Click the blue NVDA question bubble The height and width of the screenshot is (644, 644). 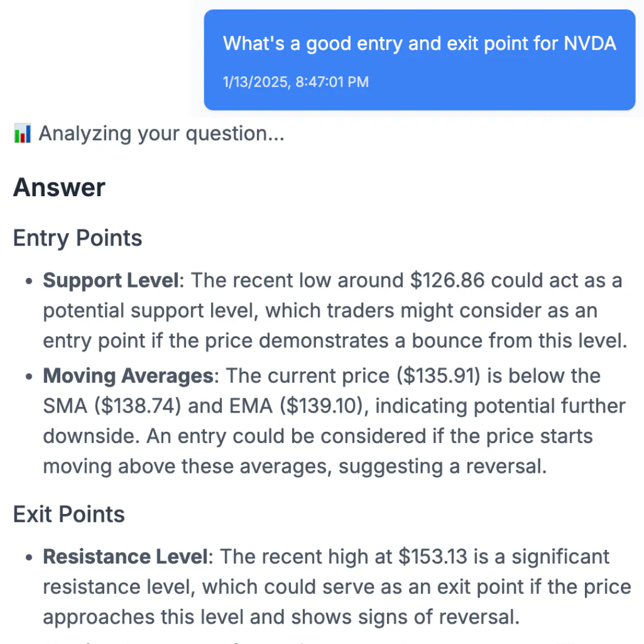[419, 60]
